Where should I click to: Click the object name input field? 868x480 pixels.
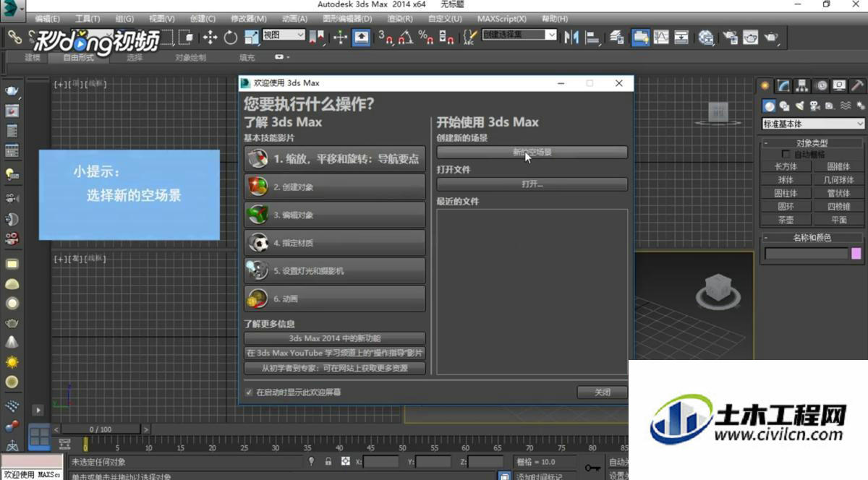[x=806, y=254]
